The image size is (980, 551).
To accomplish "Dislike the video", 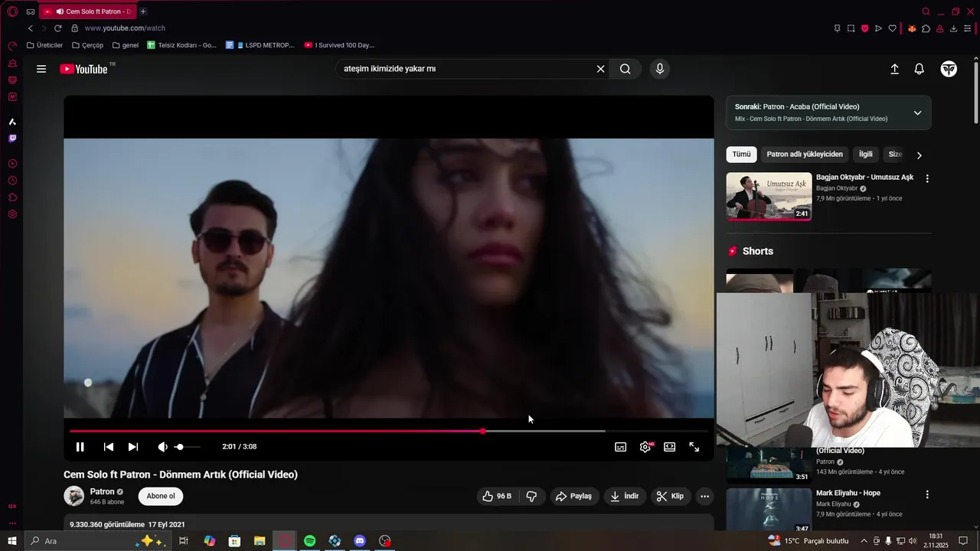I will click(x=531, y=496).
